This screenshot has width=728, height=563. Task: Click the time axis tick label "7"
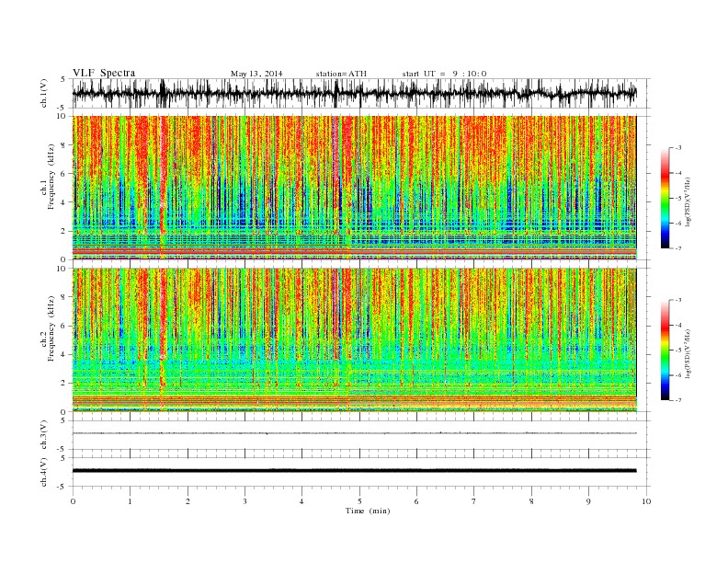tap(474, 501)
